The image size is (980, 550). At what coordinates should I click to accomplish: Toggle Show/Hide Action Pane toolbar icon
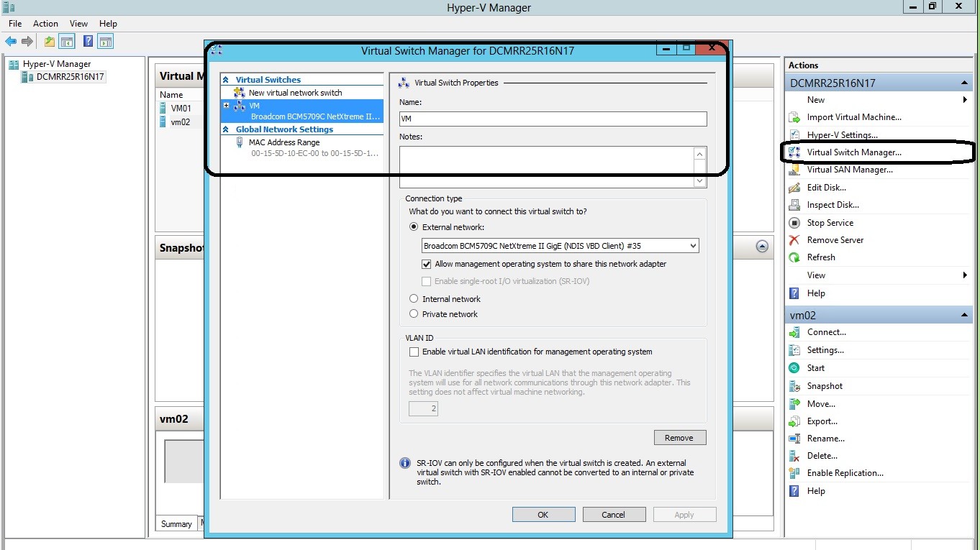tap(106, 42)
